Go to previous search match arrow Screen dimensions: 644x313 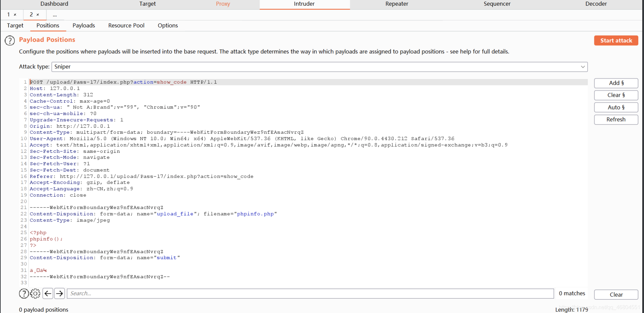48,294
